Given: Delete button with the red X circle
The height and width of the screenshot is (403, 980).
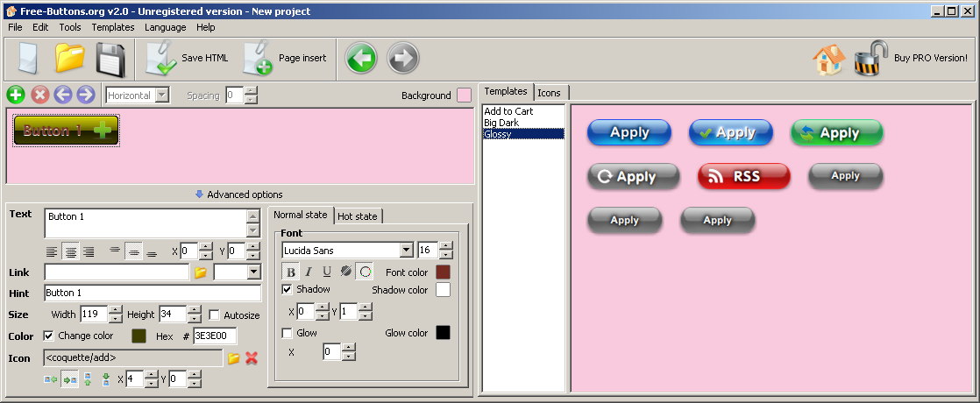Looking at the screenshot, I should [40, 95].
